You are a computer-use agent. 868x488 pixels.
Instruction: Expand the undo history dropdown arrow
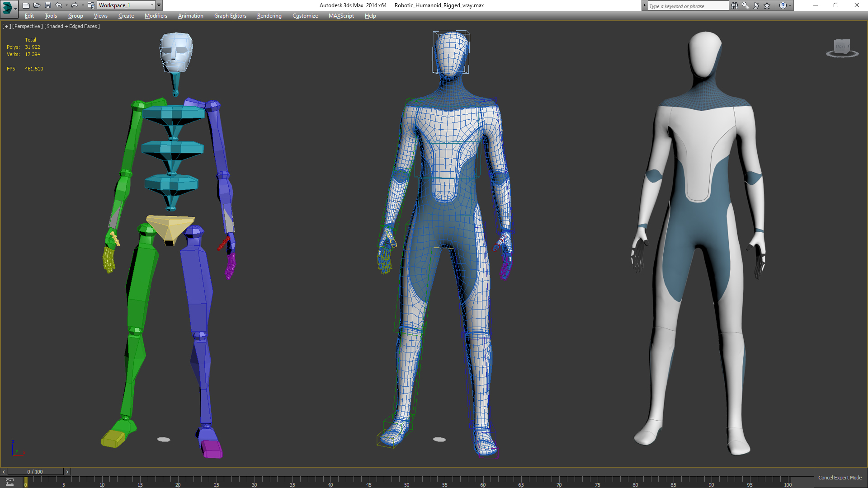tap(66, 5)
